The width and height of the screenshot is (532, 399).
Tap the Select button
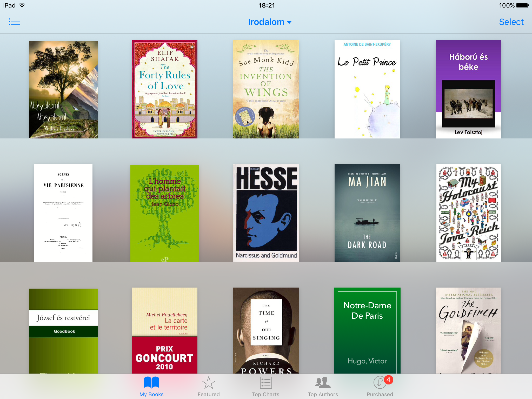point(511,22)
